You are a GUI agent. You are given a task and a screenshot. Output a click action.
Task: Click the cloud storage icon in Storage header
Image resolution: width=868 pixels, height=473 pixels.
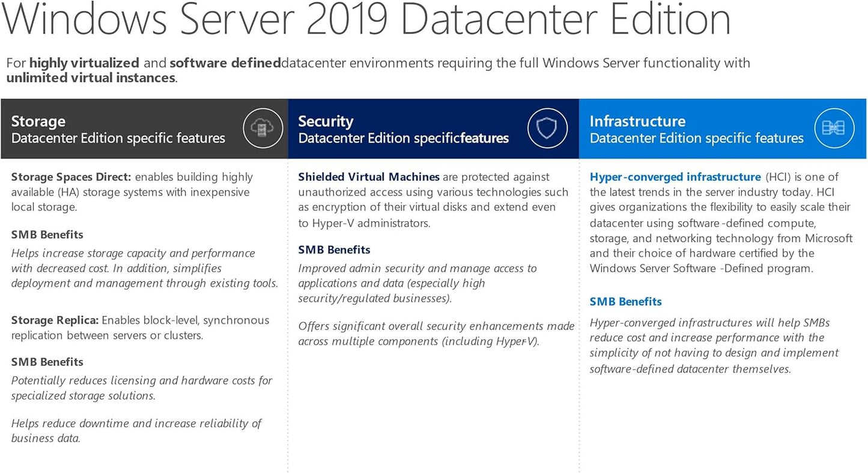tap(263, 128)
